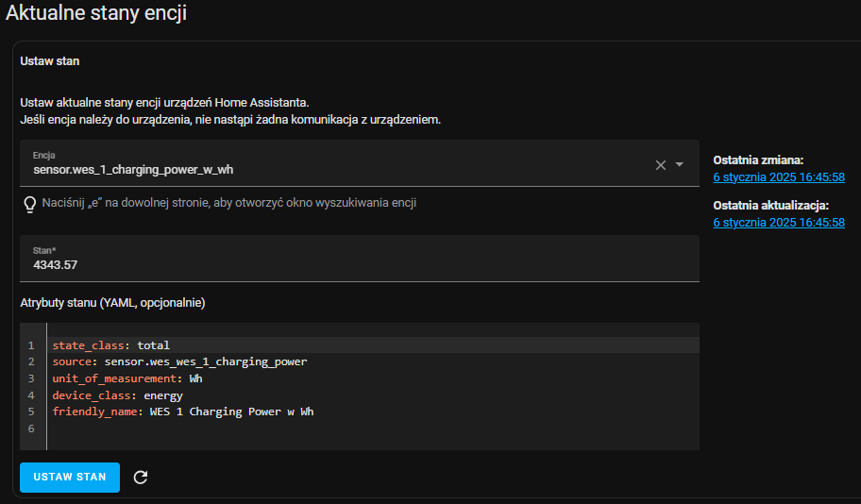Click the USTAW STAN button
The height and width of the screenshot is (504, 861).
[70, 477]
